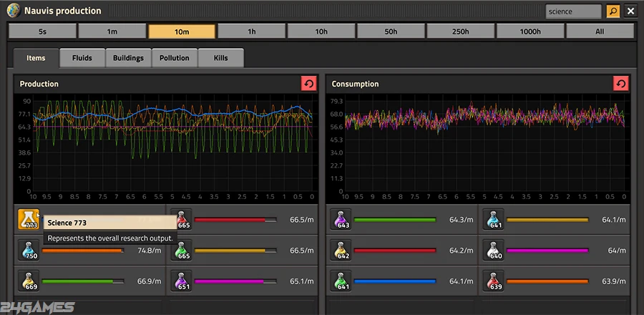This screenshot has height=315, width=644.
Task: Select the white consumption pack icon marked 640
Action: coord(493,250)
